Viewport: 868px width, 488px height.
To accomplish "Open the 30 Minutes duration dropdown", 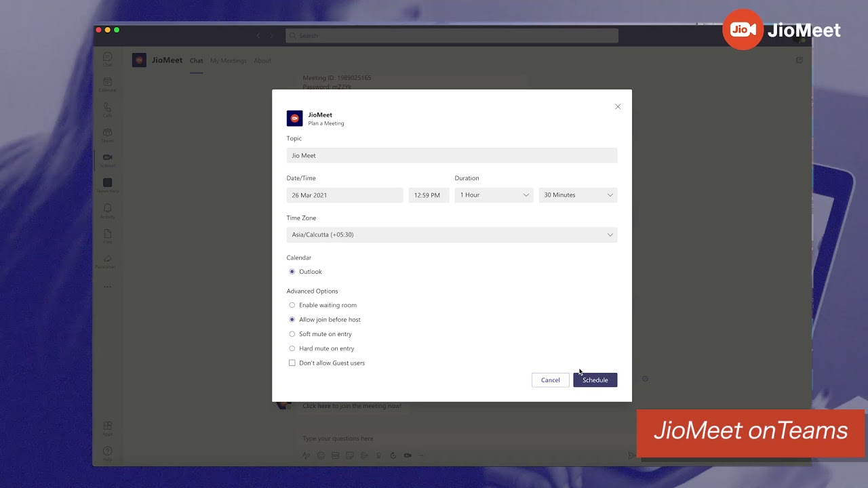I will 578,195.
